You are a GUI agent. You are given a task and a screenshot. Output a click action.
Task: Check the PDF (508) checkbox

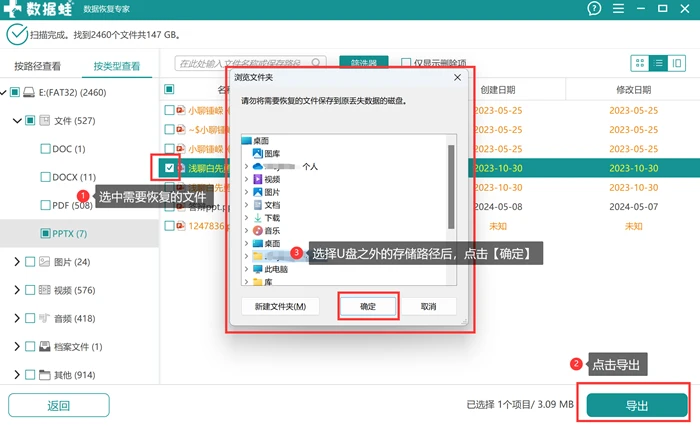point(45,205)
